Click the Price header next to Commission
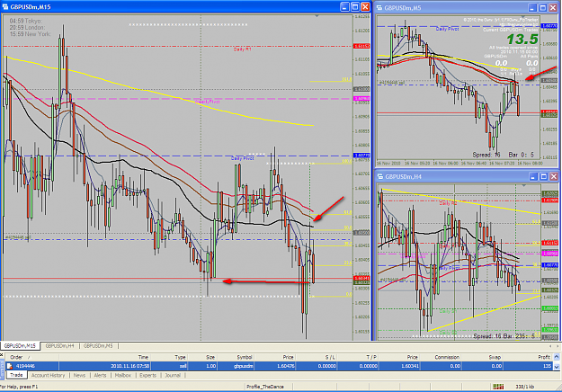 (x=399, y=357)
